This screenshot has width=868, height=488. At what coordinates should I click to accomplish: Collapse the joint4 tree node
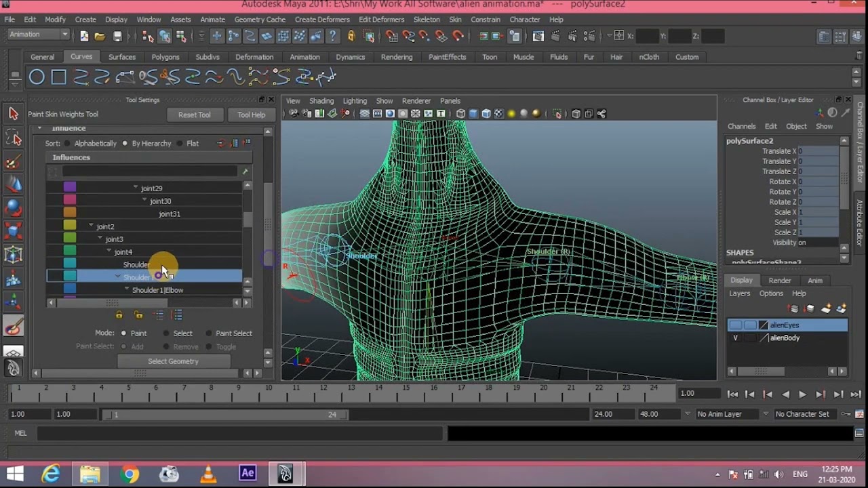tap(108, 251)
